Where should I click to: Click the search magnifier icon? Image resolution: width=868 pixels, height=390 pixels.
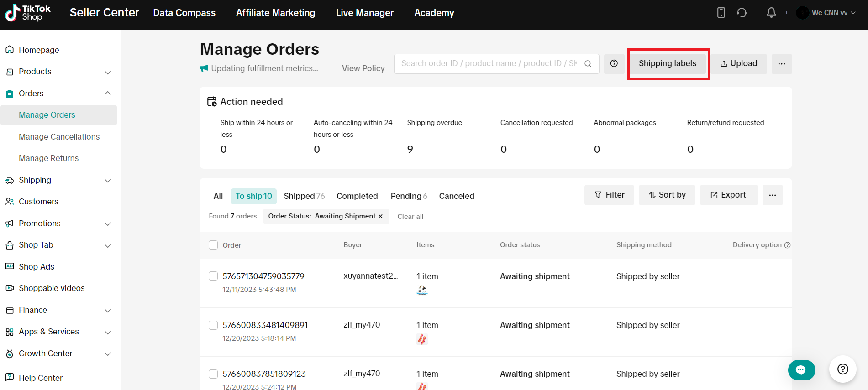pyautogui.click(x=588, y=64)
